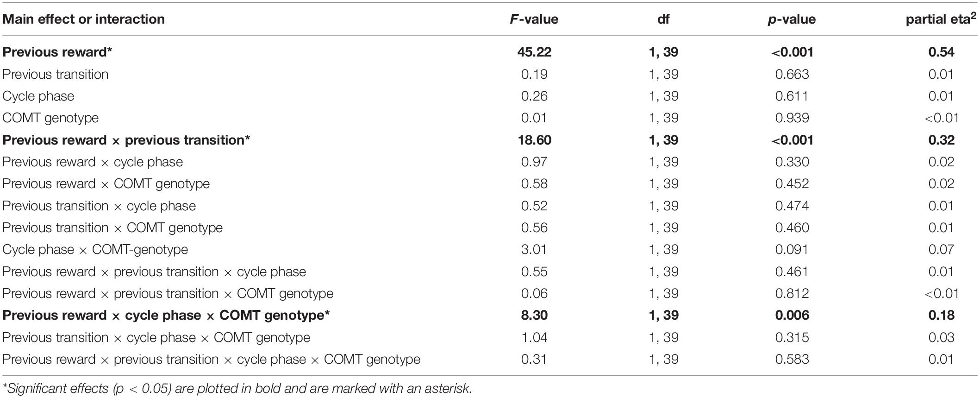
Task: Click the "COMT genotype" main effect row label
Action: 50,118
